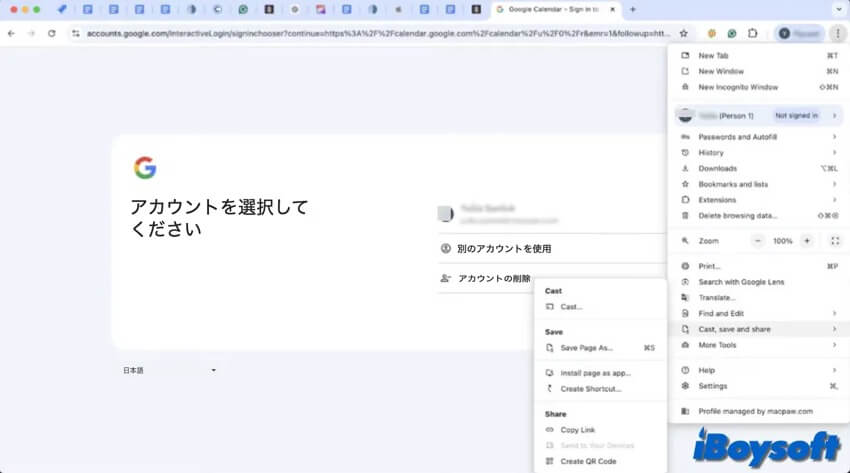Screen dimensions: 850x473
Task: Expand Bookmarks and lists submenu
Action: (759, 184)
